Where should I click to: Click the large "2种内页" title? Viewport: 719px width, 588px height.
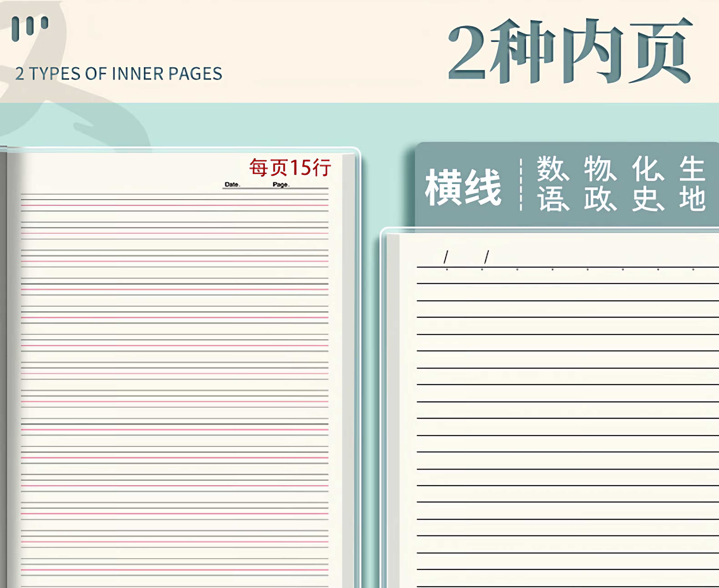pos(570,51)
